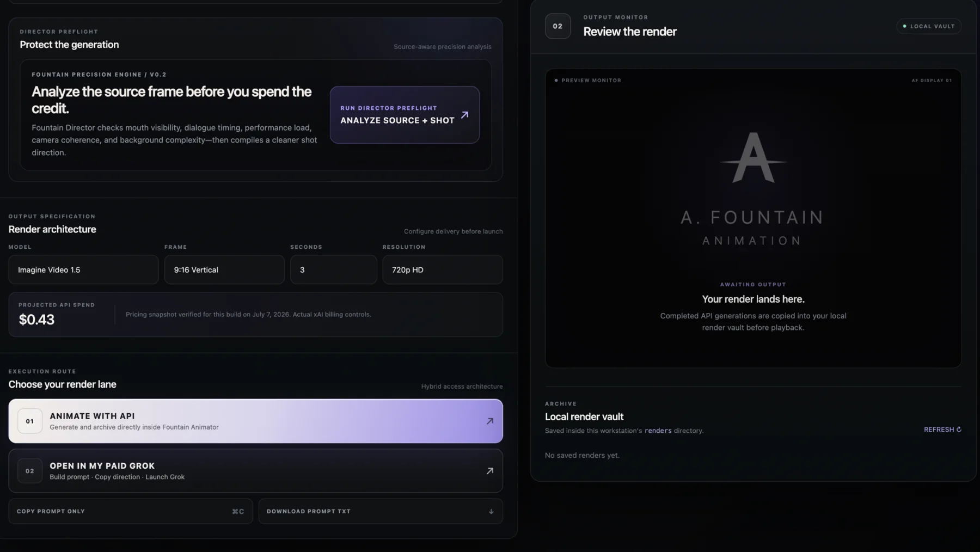Click 'No saved renders yet.' text
Image resolution: width=980 pixels, height=552 pixels.
tap(582, 455)
